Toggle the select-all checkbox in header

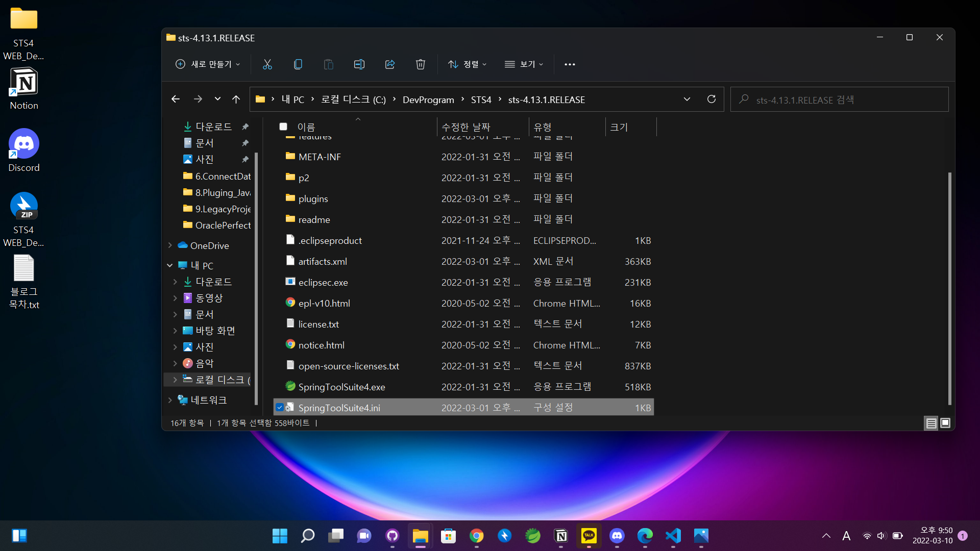point(283,127)
